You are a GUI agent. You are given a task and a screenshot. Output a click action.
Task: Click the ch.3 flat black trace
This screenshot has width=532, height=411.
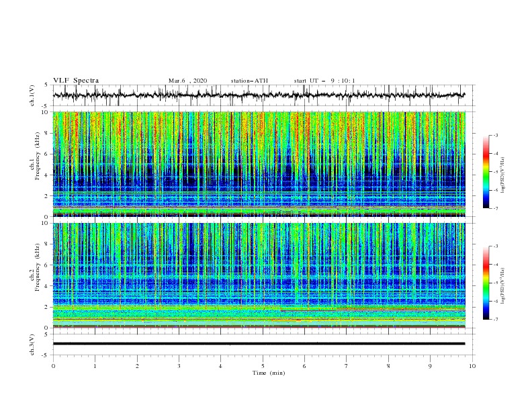coord(259,344)
